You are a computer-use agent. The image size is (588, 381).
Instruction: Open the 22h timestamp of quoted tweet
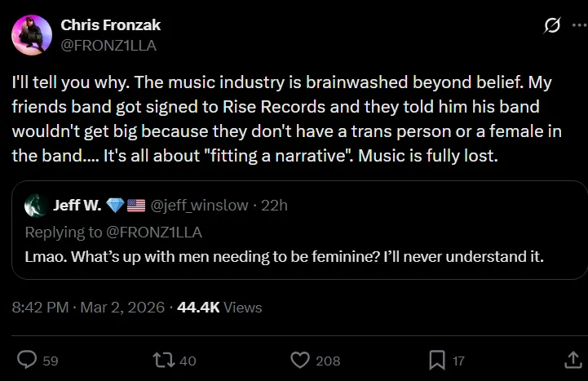pos(273,206)
